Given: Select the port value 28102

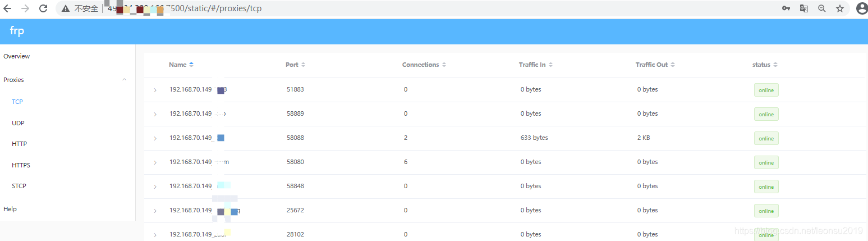Looking at the screenshot, I should coord(295,234).
